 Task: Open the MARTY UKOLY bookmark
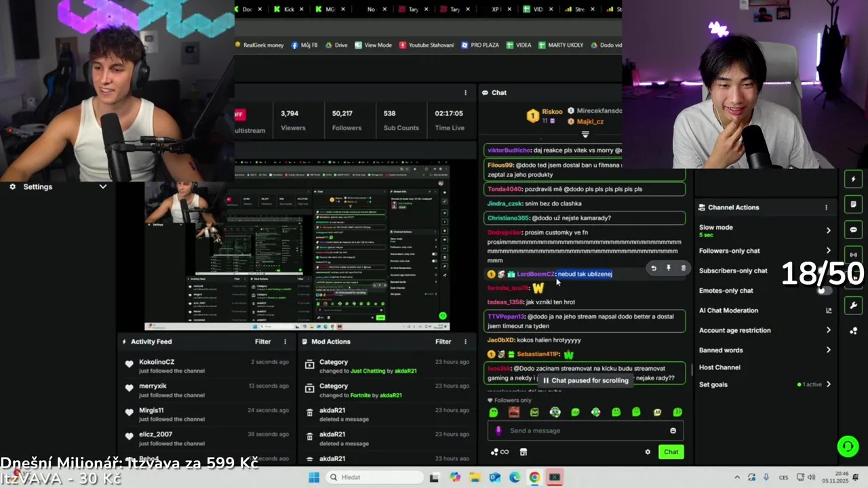(561, 45)
